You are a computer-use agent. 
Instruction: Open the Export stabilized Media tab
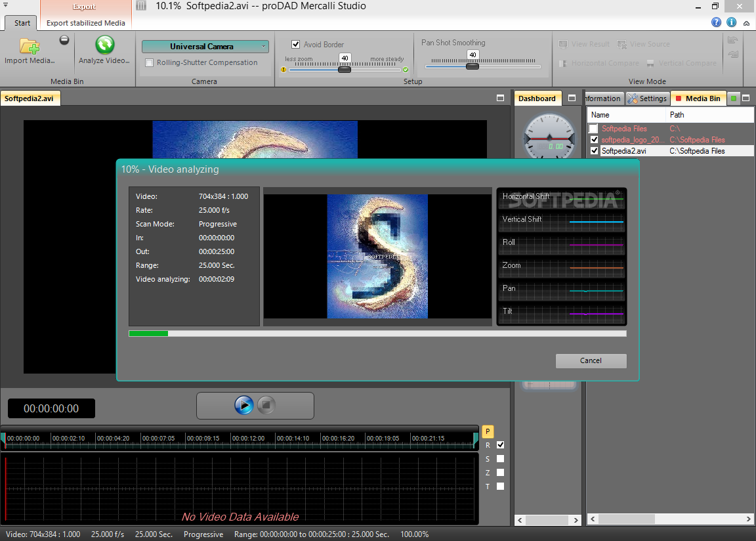click(86, 23)
